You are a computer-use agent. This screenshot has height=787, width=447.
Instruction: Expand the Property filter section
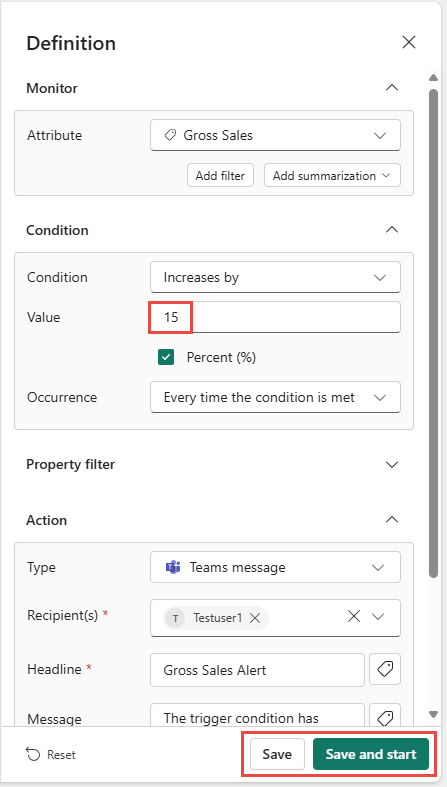pos(392,465)
